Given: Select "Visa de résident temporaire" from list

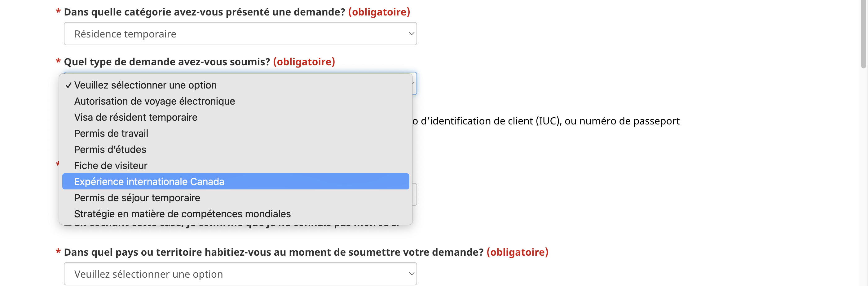Looking at the screenshot, I should click(x=135, y=117).
